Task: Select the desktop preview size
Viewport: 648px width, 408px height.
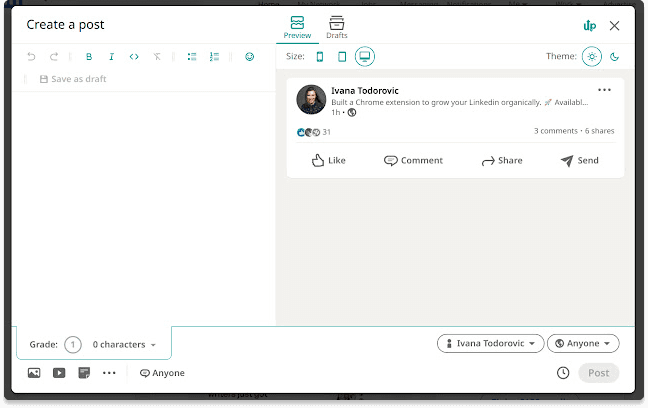Action: [364, 57]
